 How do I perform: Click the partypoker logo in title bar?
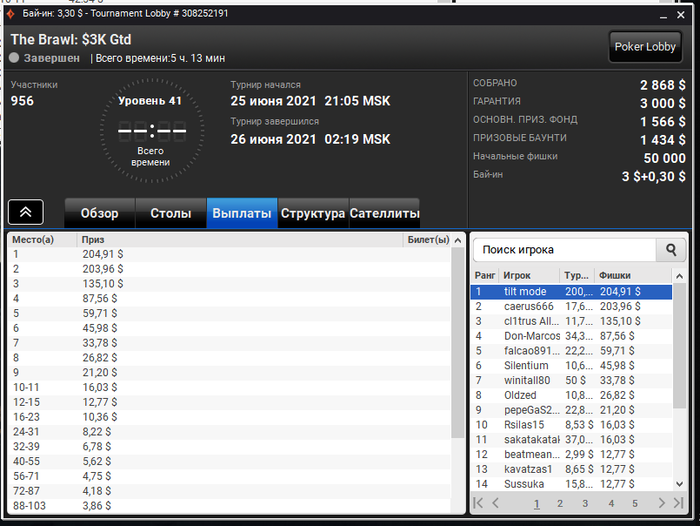pyautogui.click(x=11, y=14)
